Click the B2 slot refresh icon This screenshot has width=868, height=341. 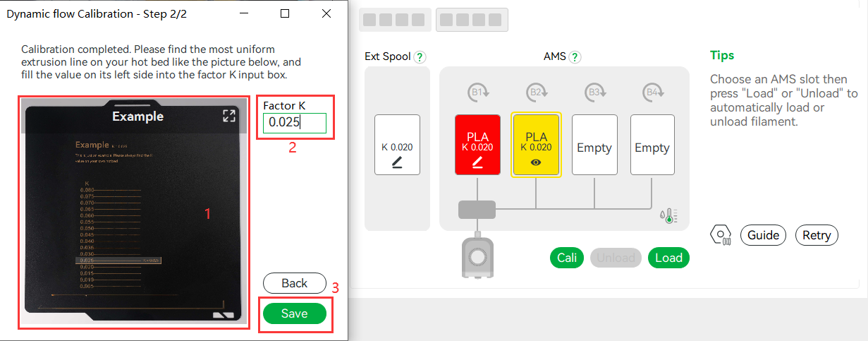pyautogui.click(x=536, y=92)
